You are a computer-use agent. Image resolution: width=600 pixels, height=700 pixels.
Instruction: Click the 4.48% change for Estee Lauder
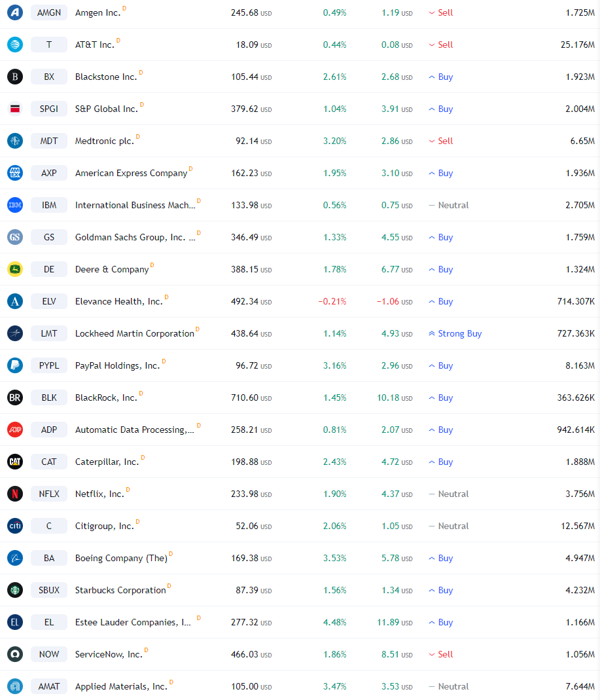334,622
